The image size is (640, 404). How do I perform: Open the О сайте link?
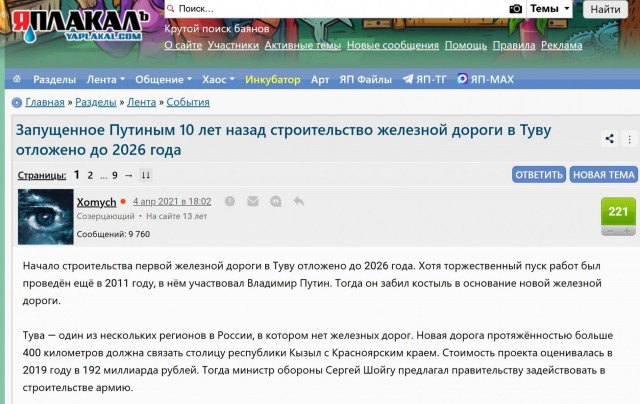click(183, 45)
